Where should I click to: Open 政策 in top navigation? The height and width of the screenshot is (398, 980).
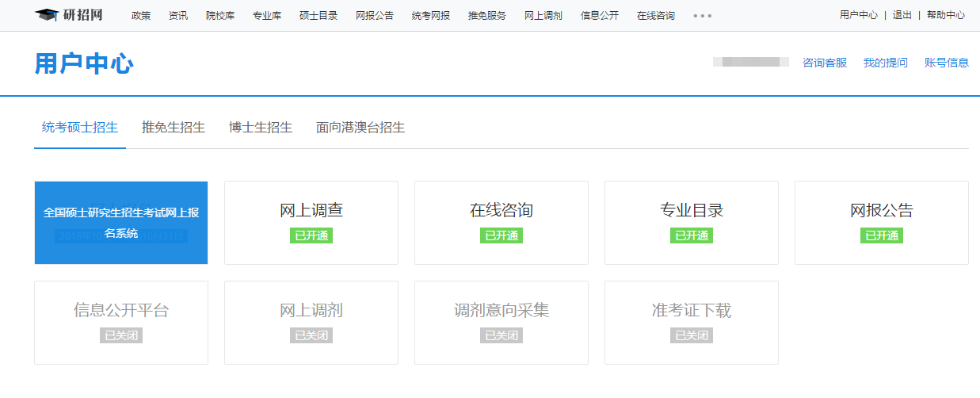[x=141, y=16]
